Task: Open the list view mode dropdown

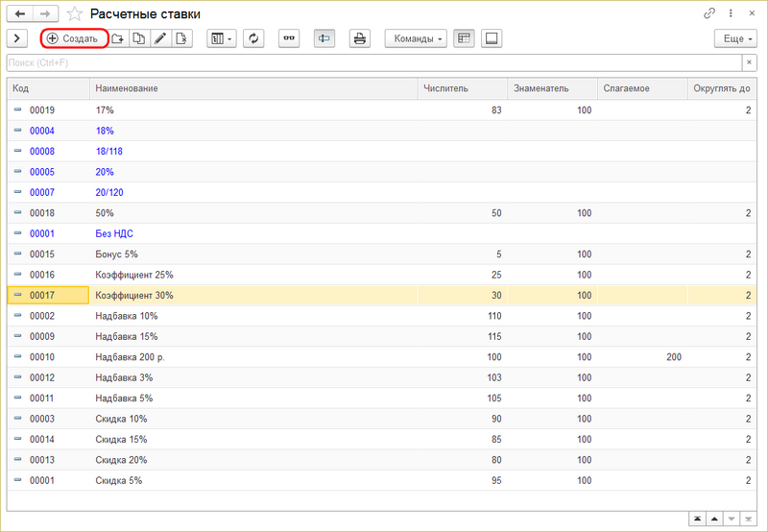Action: coord(221,38)
